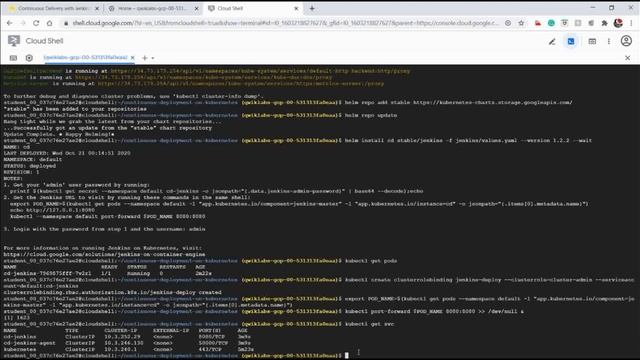Open the Chrome profile avatar
Viewport: 640px width, 360px height.
[x=618, y=23]
